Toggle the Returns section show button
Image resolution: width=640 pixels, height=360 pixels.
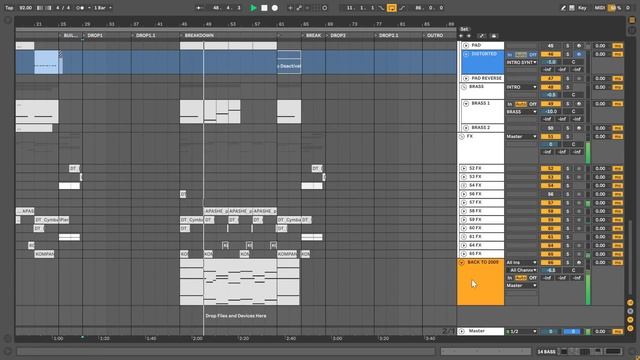point(630,311)
